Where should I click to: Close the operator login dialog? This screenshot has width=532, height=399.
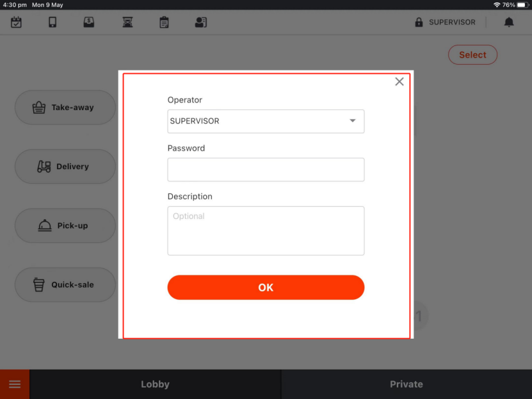coord(399,82)
